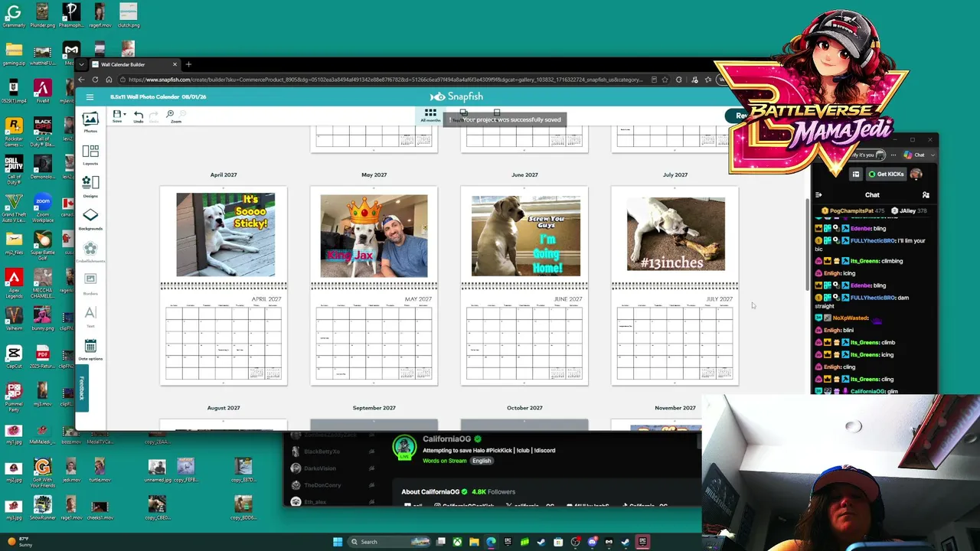This screenshot has width=980, height=551.
Task: Expand the Save dropdown arrow
Action: (125, 115)
